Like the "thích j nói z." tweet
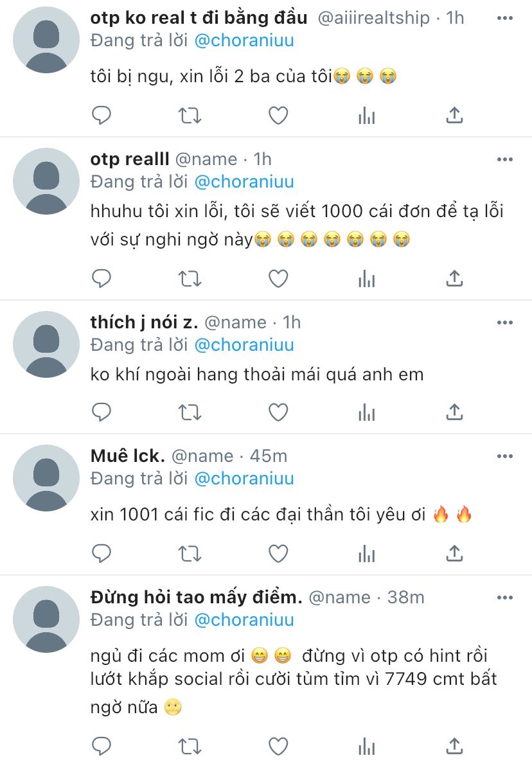The image size is (532, 762). tap(278, 412)
